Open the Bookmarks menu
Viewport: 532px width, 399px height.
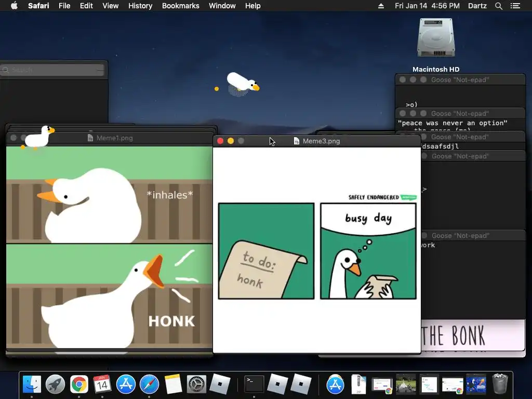[180, 6]
